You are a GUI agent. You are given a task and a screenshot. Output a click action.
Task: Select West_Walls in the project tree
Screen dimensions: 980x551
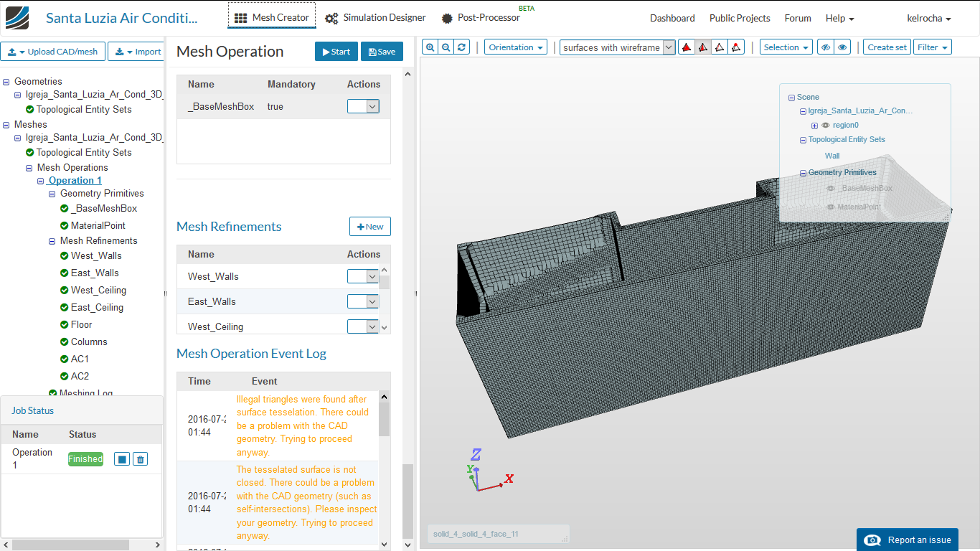[x=96, y=256]
